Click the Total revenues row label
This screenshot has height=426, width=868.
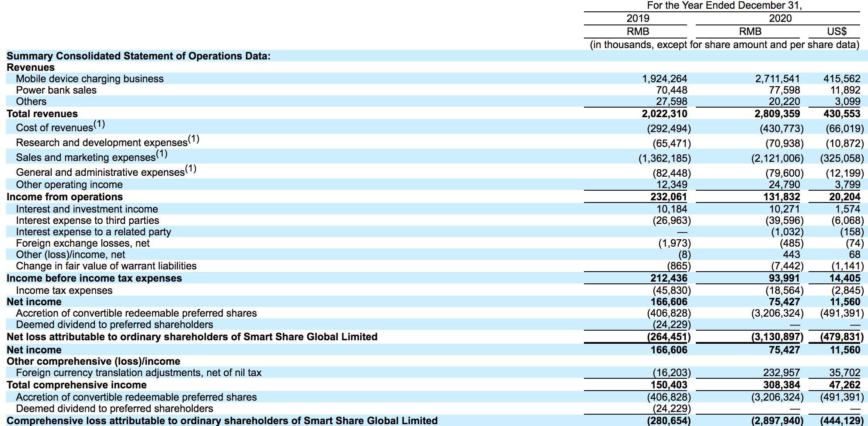[x=42, y=114]
